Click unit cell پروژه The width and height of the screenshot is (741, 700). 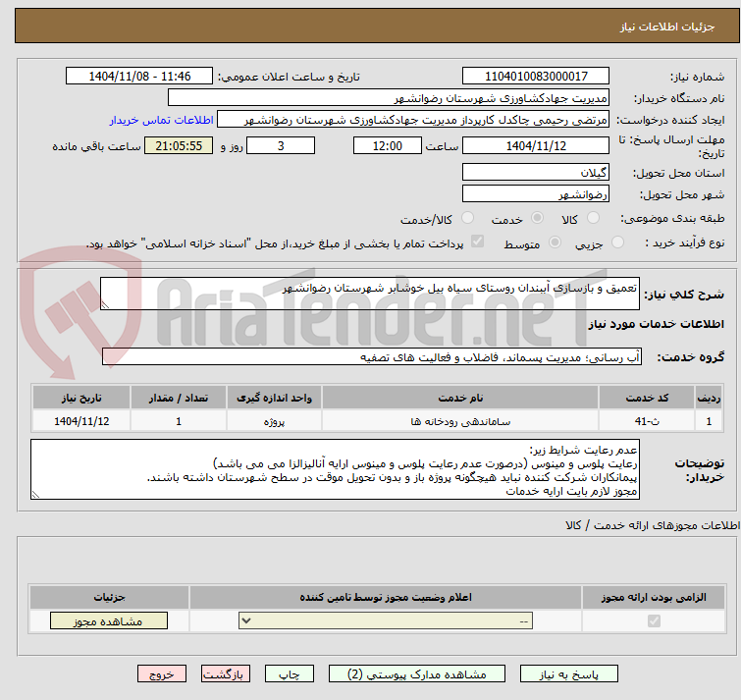[274, 420]
